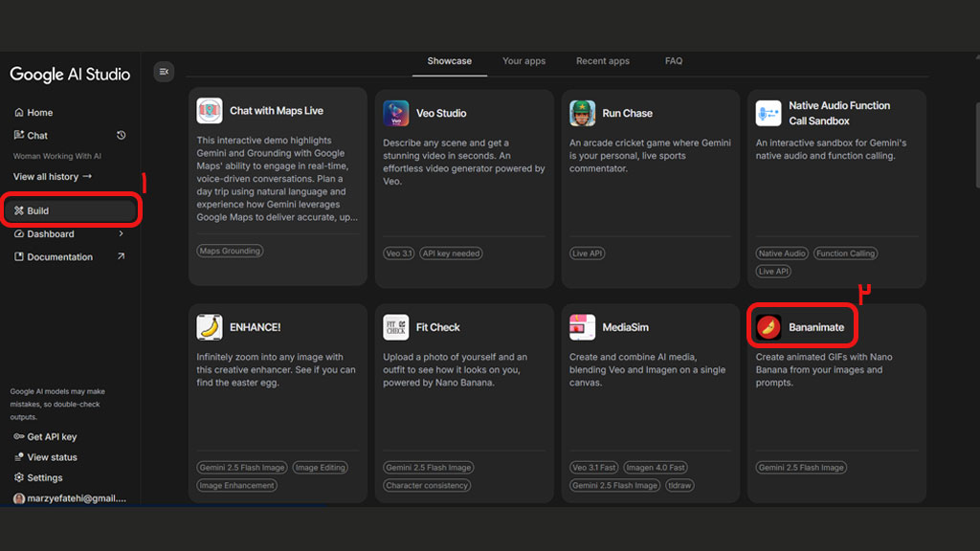Click the ENHANCE! banana icon
The image size is (980, 551).
click(210, 327)
